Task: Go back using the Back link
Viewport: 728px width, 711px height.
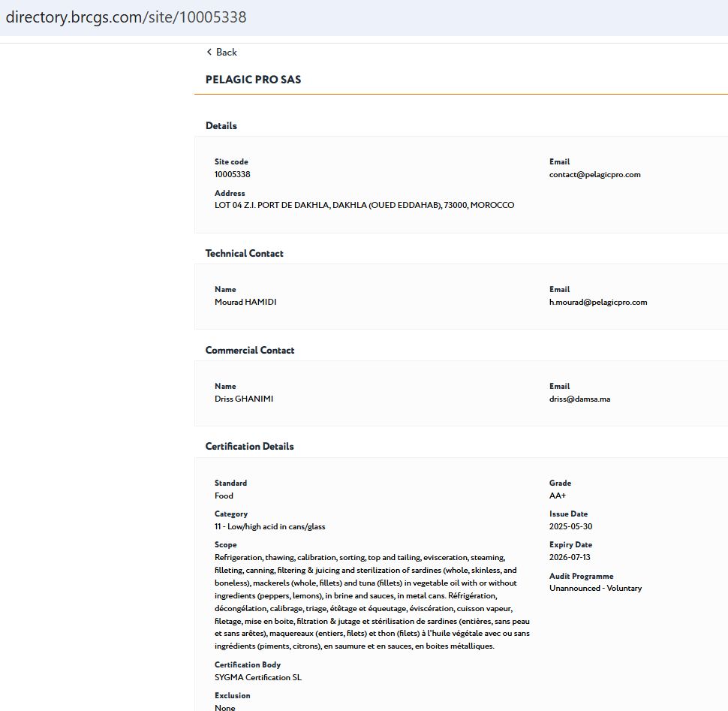Action: [226, 53]
